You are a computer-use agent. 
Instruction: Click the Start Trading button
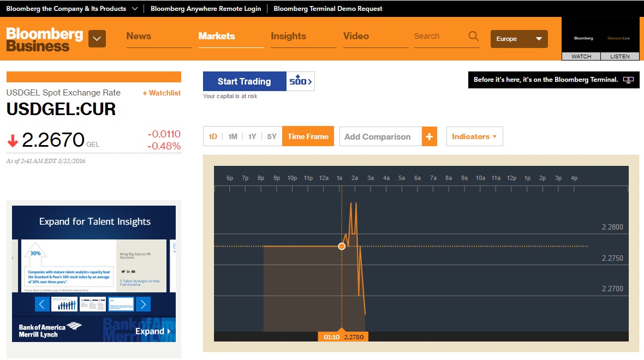point(245,81)
